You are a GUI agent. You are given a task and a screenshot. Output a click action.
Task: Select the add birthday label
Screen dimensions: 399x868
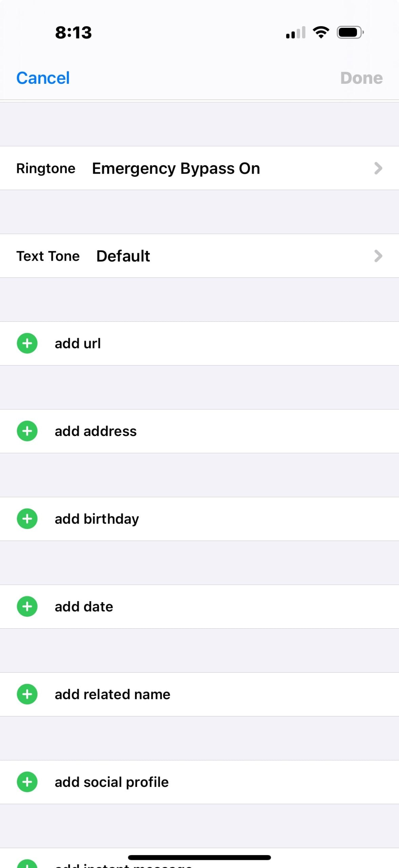[x=97, y=519]
